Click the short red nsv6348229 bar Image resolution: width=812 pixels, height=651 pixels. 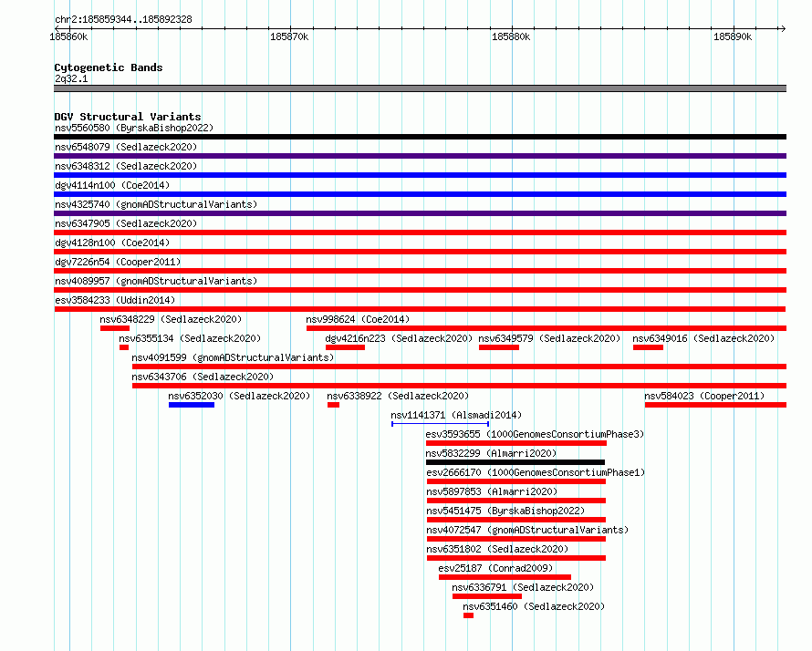pos(115,328)
